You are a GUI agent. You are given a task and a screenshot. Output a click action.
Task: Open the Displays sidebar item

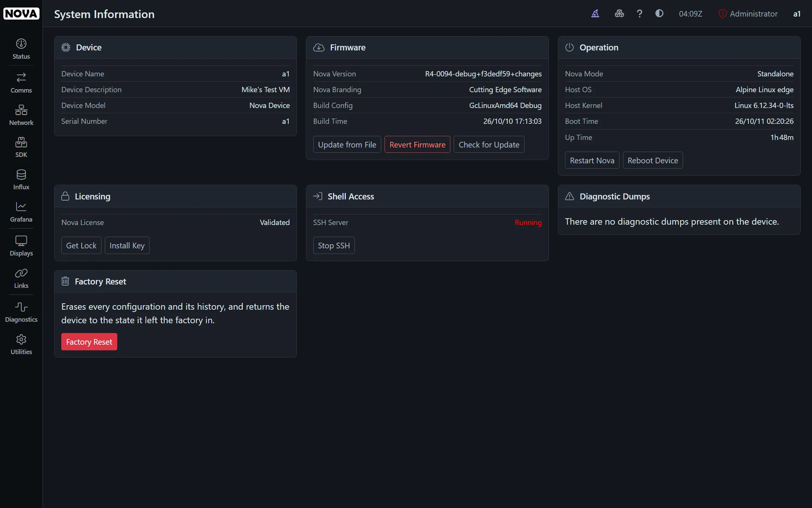[21, 246]
